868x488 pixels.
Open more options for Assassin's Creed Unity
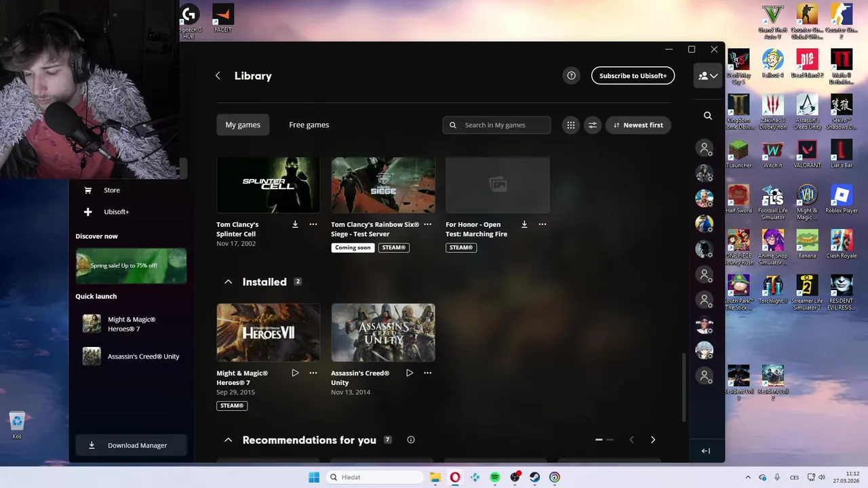pyautogui.click(x=427, y=373)
